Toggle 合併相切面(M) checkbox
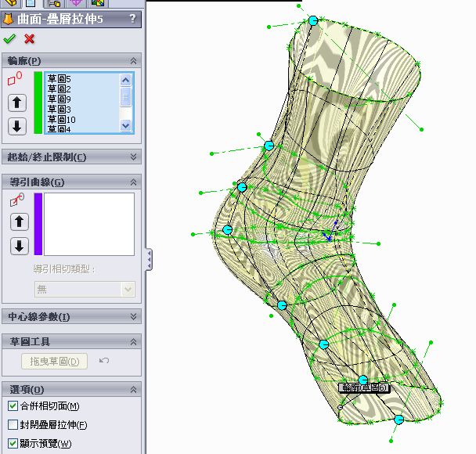The image size is (476, 454). pyautogui.click(x=13, y=406)
